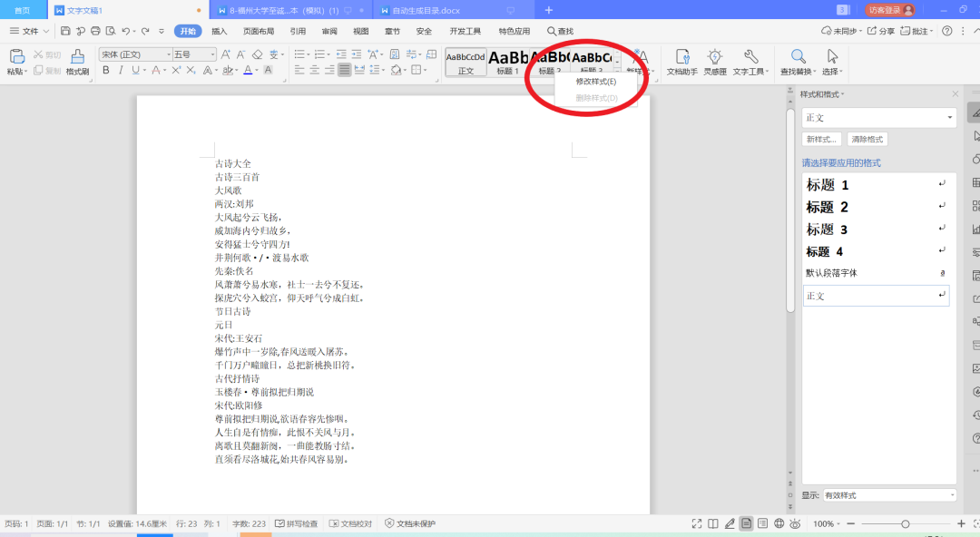Decrease font size with the A- icon
The height and width of the screenshot is (537, 980).
240,54
